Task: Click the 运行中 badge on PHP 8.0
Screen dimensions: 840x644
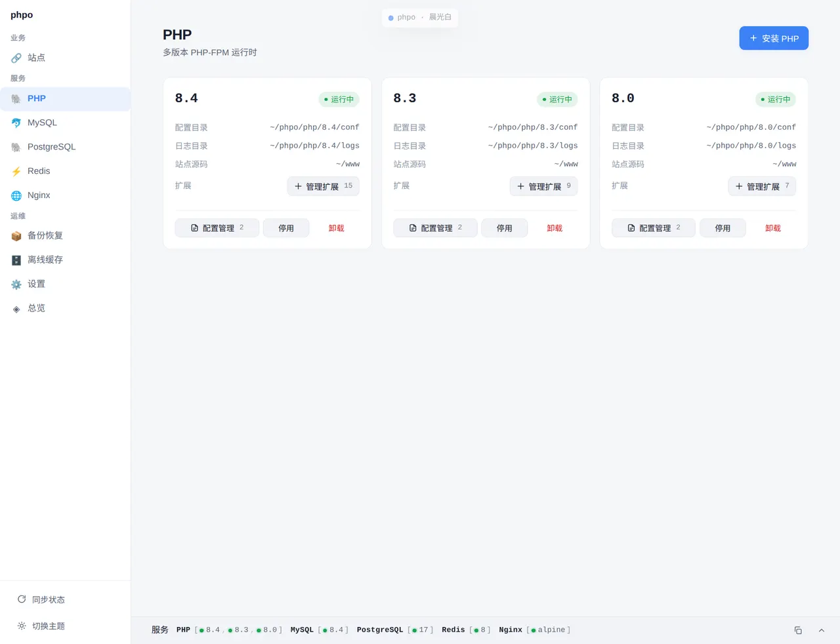Action: 776,100
